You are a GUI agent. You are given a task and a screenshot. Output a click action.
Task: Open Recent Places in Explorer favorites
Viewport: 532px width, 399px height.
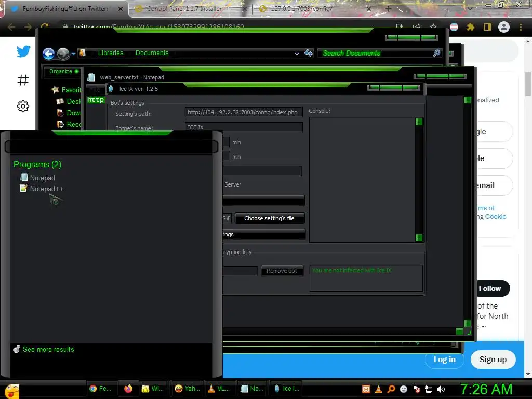[69, 124]
